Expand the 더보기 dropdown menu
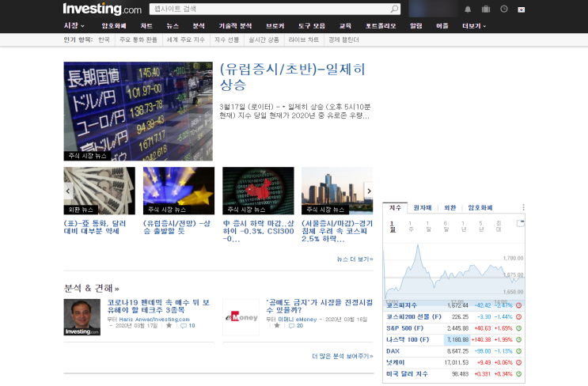 click(x=474, y=26)
